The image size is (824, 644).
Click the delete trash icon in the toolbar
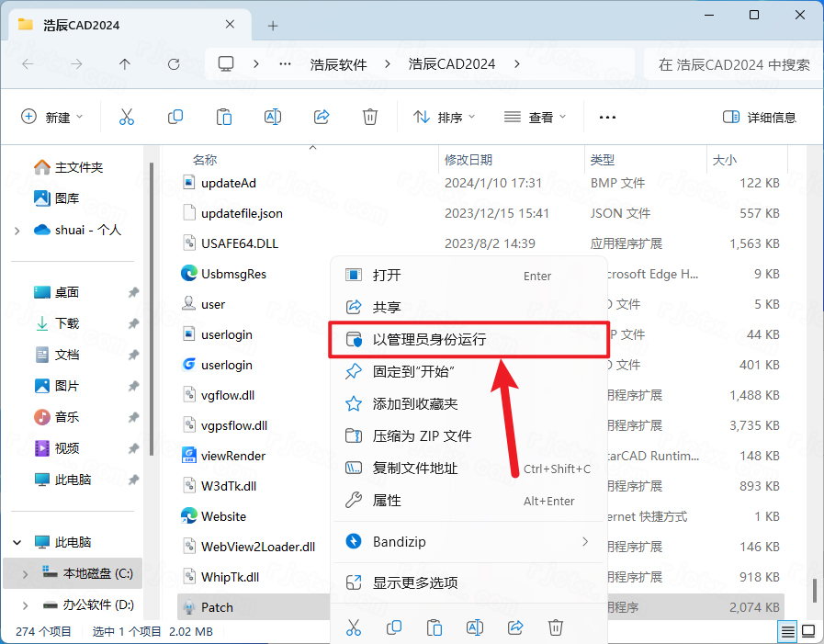click(370, 117)
